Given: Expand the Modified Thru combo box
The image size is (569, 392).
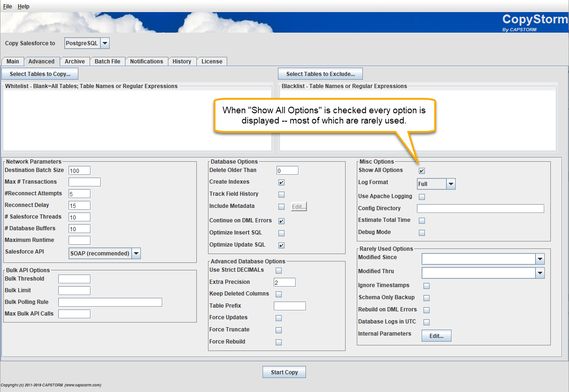Looking at the screenshot, I should (x=540, y=273).
